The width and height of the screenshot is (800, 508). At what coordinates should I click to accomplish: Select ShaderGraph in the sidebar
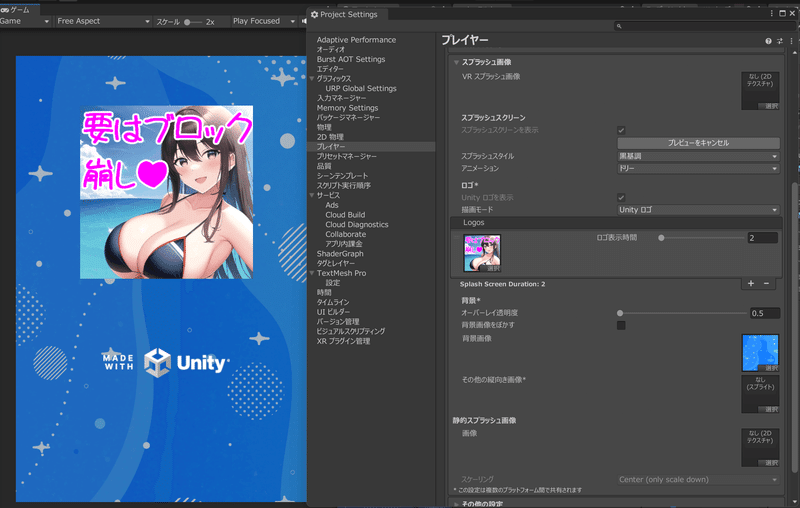[340, 253]
